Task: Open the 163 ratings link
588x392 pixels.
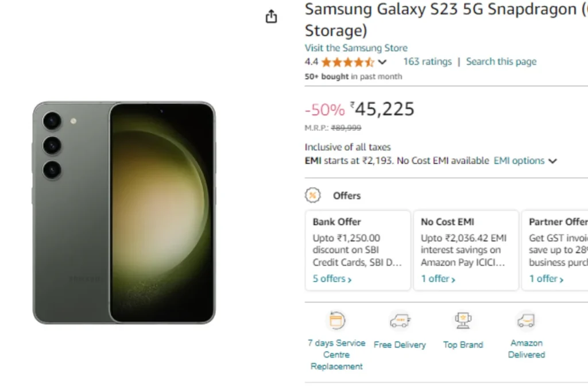Action: coord(427,61)
